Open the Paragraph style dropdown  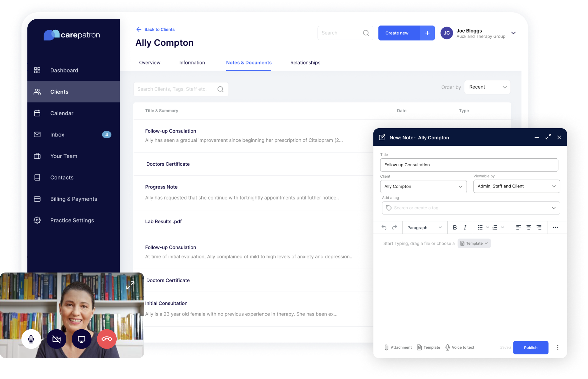(424, 227)
